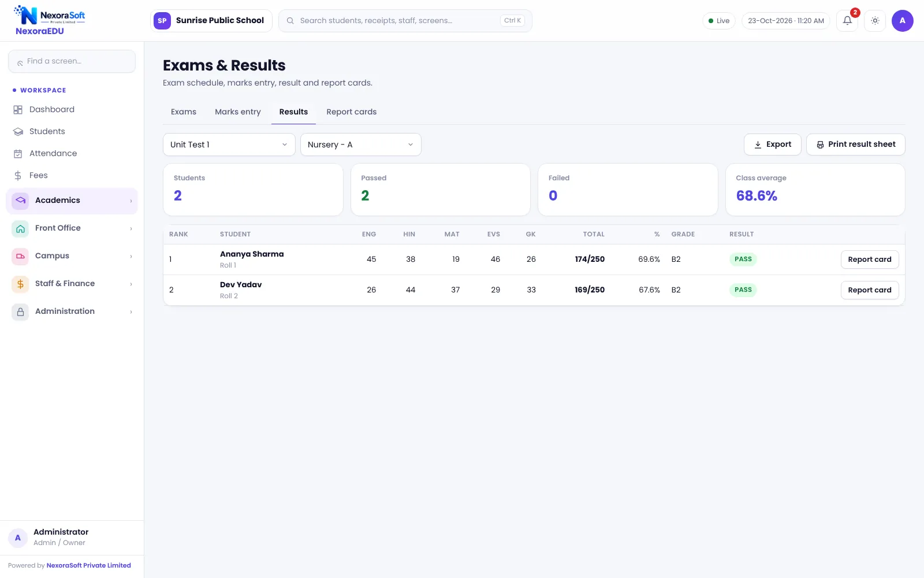Expand the Front Office menu chevron
The width and height of the screenshot is (924, 578).
pyautogui.click(x=131, y=229)
